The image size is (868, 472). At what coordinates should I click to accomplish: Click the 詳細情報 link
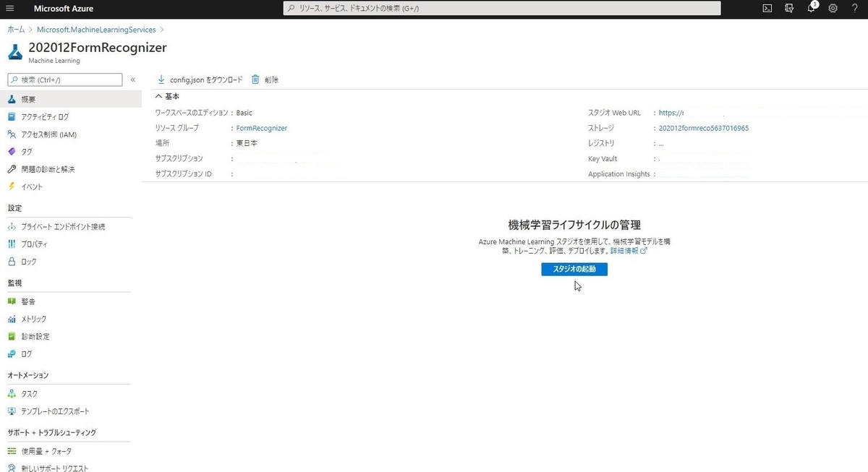click(624, 250)
